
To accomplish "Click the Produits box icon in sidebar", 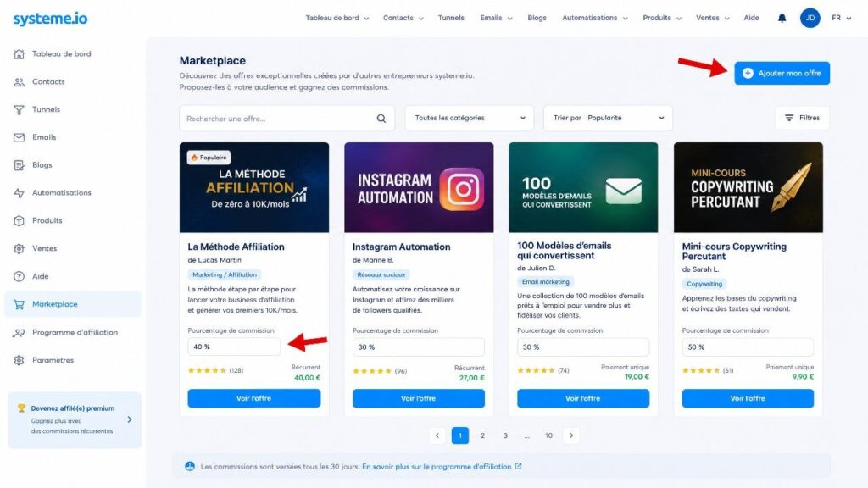I will point(19,220).
